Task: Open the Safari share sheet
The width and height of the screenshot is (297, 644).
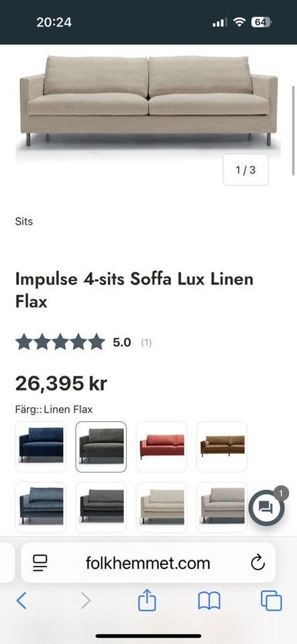Action: [147, 600]
